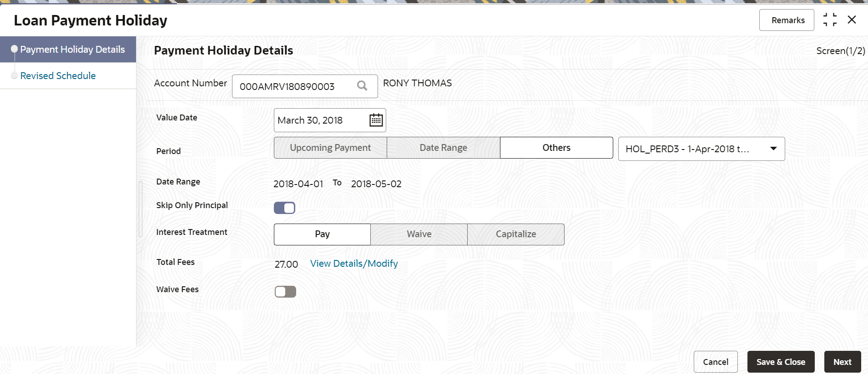Click the Payment Holiday Details step marker
Screen dimensions: 868x374
[x=14, y=49]
